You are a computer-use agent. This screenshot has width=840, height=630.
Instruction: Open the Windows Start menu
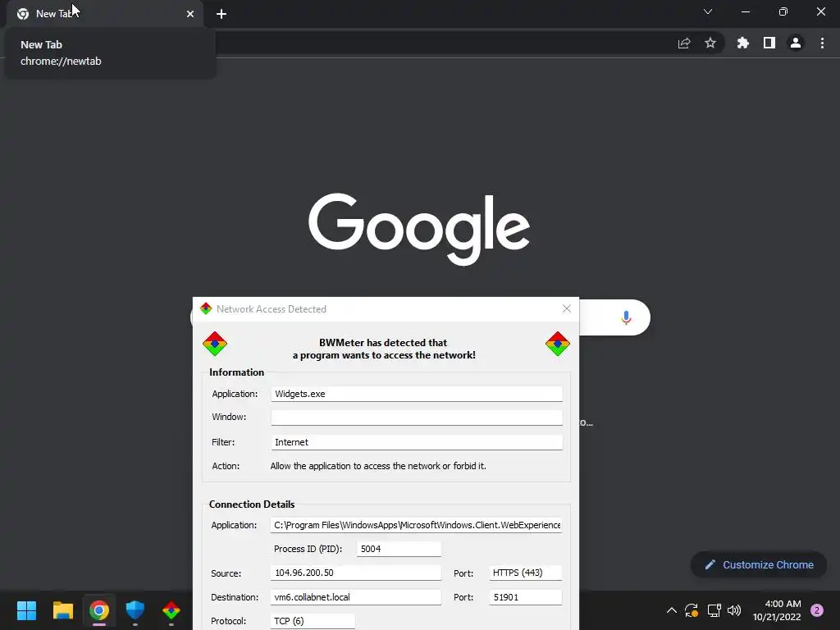pyautogui.click(x=26, y=610)
